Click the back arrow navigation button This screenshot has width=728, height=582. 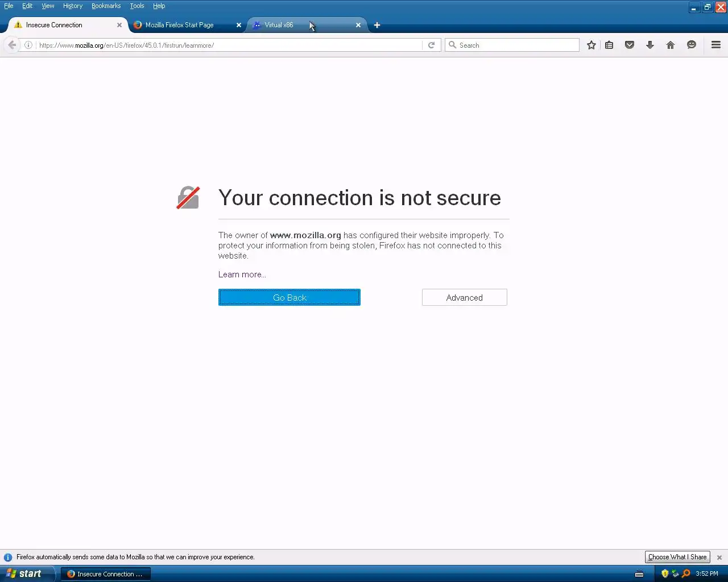point(12,45)
